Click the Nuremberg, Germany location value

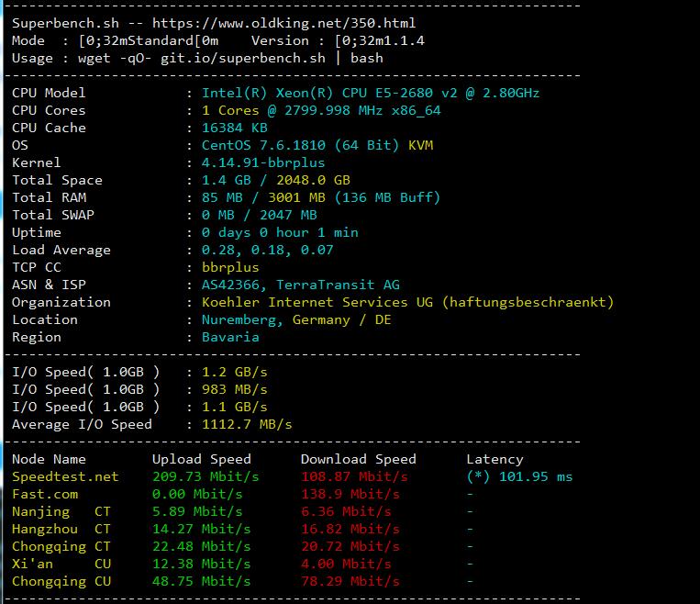pyautogui.click(x=296, y=319)
